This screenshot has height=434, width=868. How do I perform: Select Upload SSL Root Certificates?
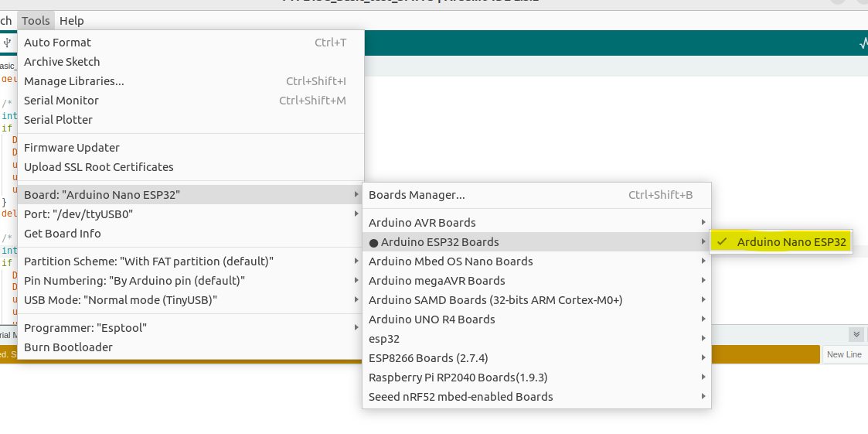click(191, 167)
